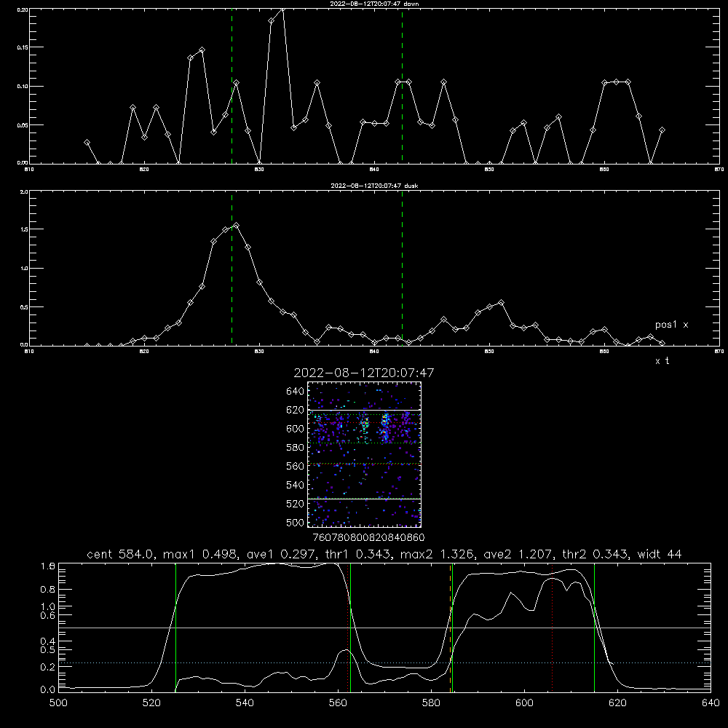Viewport: 728px width, 728px height.
Task: Click '2.0' on the dusk plot y-axis
Action: (x=24, y=191)
